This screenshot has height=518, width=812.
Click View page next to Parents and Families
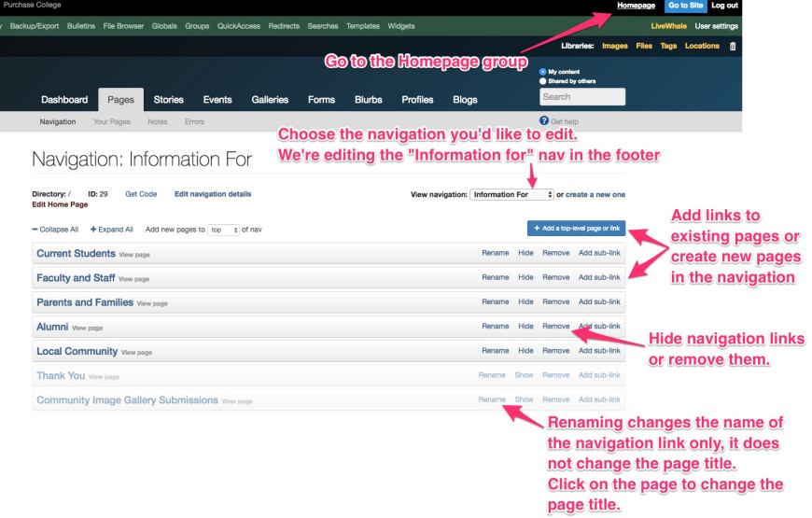point(152,303)
